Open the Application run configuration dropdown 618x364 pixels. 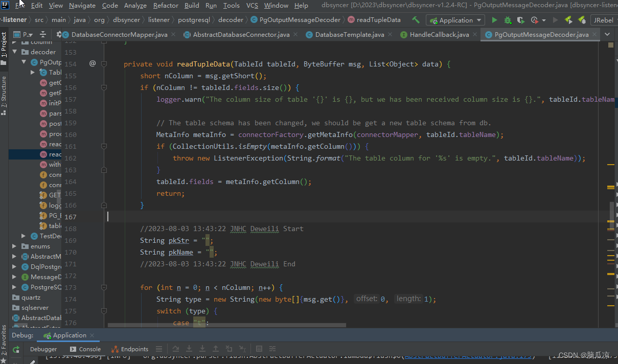(456, 20)
